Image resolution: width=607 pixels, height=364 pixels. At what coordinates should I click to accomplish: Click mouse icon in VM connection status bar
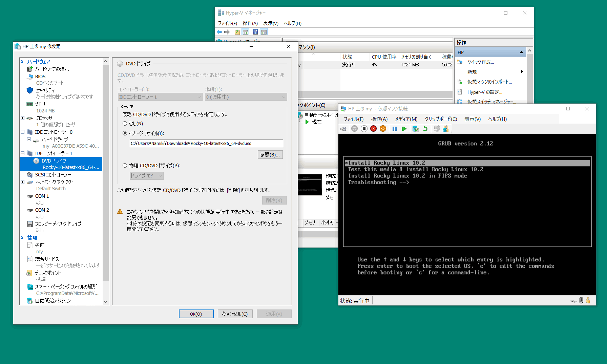581,300
